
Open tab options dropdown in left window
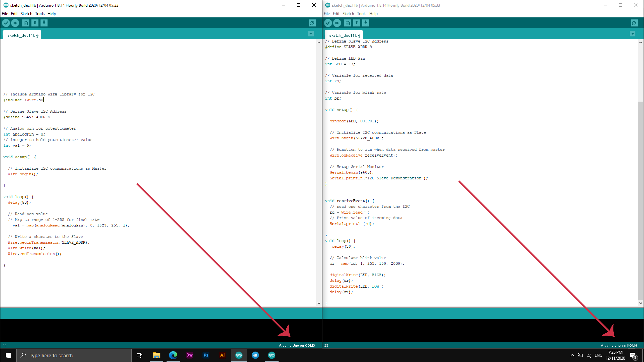click(311, 34)
